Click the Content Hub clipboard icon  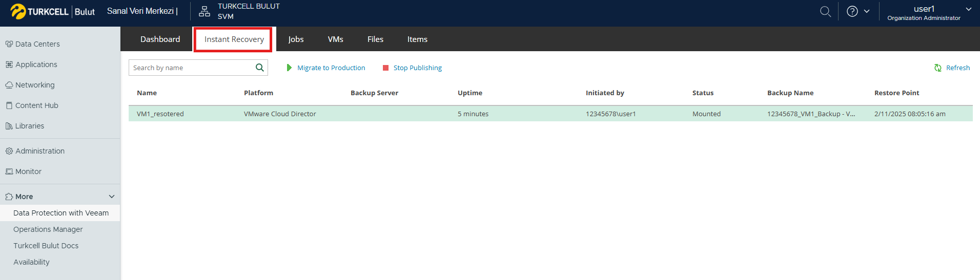coord(9,105)
